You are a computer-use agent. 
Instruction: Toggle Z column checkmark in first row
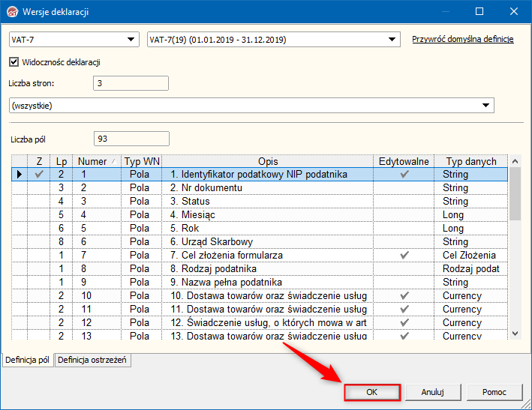39,175
